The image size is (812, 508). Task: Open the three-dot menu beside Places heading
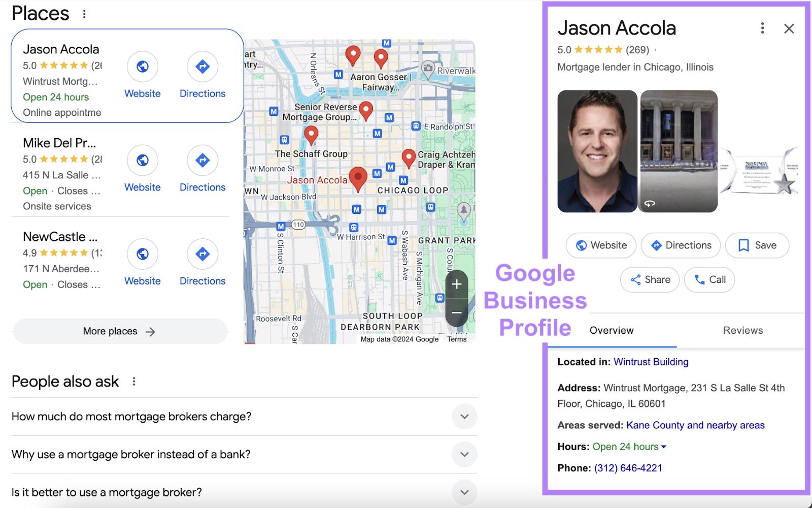[84, 14]
